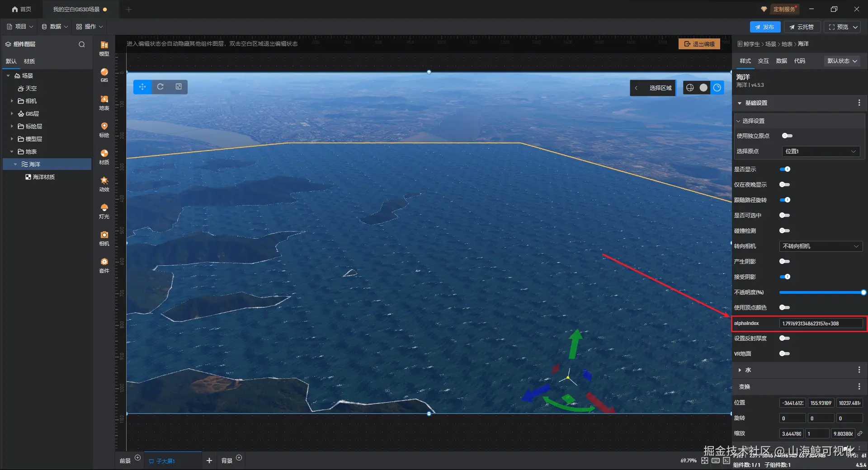Toggle 跟随路径旋转 switch

click(785, 200)
